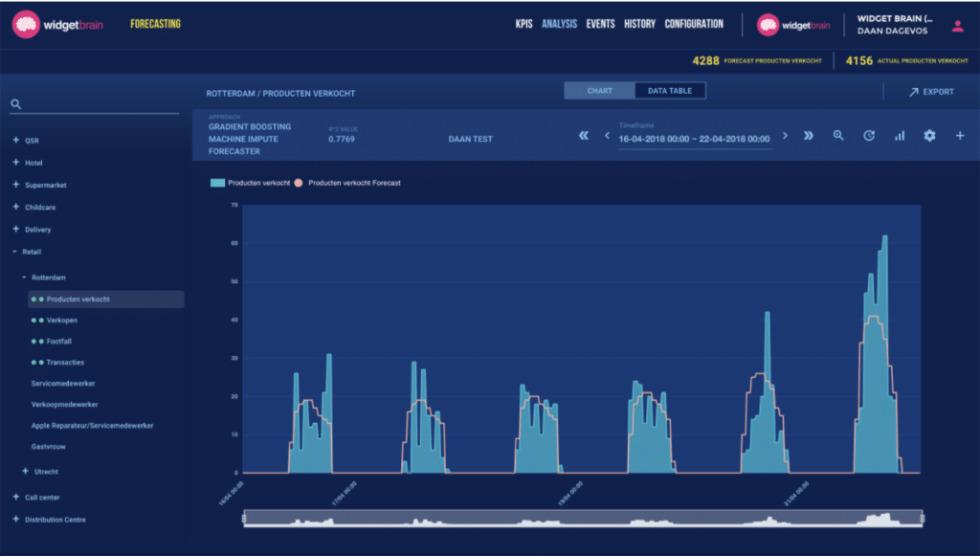Advance timeframe with the single-right arrow
Image resolution: width=980 pixels, height=556 pixels.
[x=785, y=136]
